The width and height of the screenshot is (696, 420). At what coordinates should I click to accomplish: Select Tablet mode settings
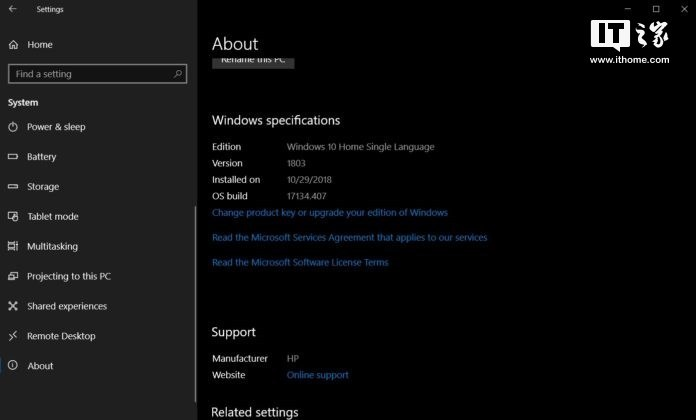pyautogui.click(x=53, y=216)
